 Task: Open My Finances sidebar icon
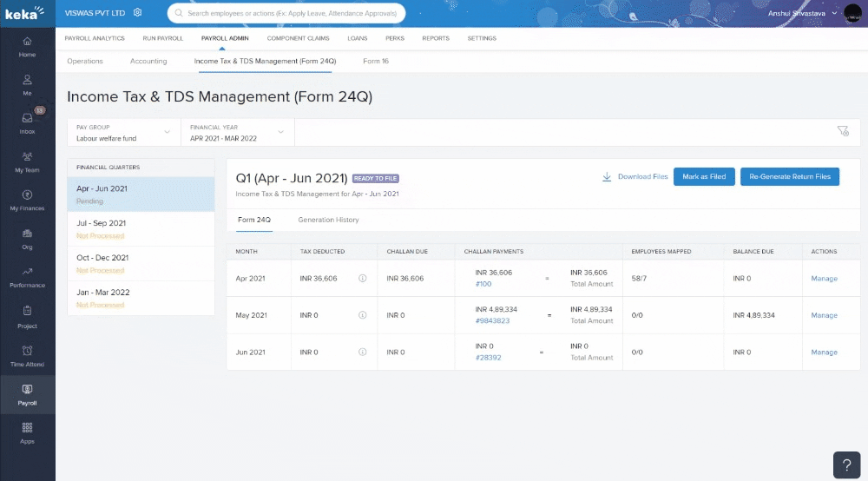(28, 195)
